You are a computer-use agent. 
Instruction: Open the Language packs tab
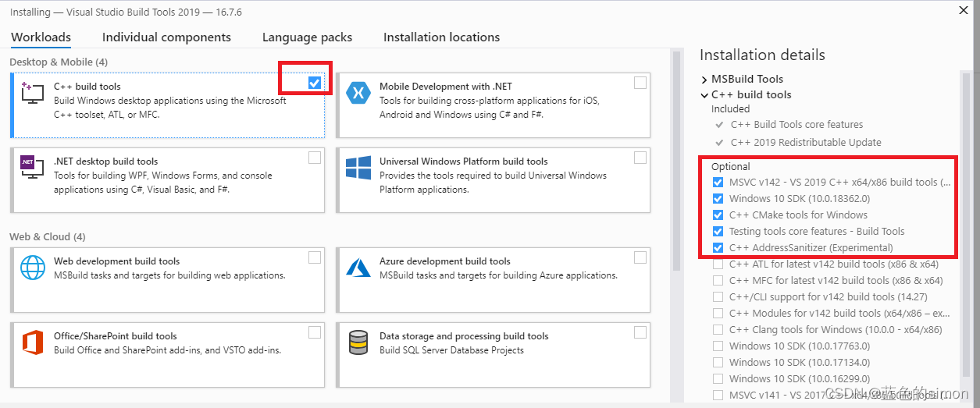pos(307,37)
